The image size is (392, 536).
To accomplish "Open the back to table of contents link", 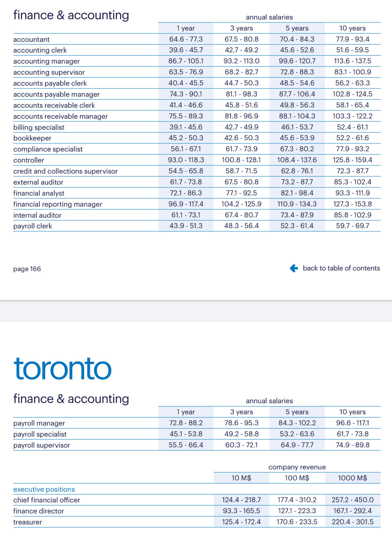I will coord(341,268).
